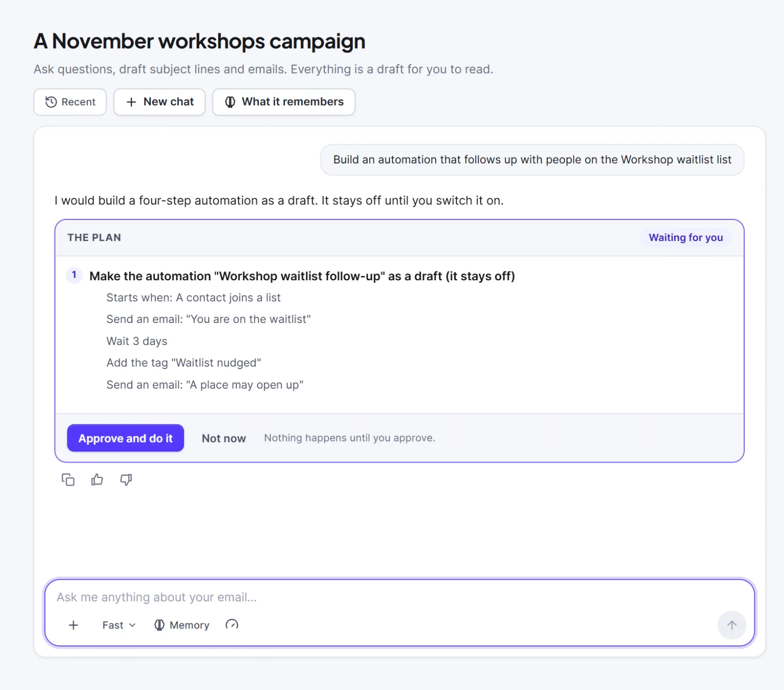
Task: Click the 'I would build a four-step automation' reply
Action: point(279,200)
